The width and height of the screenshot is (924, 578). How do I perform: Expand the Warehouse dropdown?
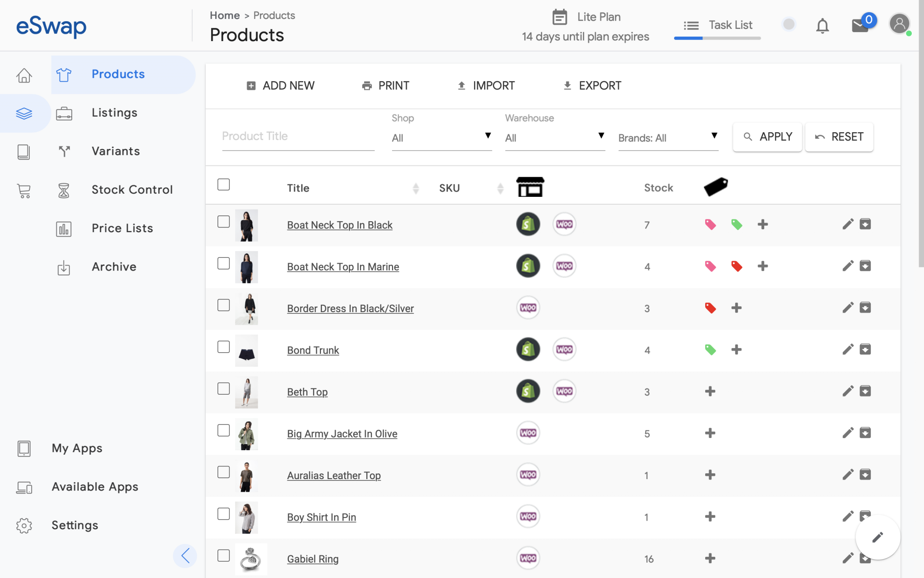coord(554,138)
